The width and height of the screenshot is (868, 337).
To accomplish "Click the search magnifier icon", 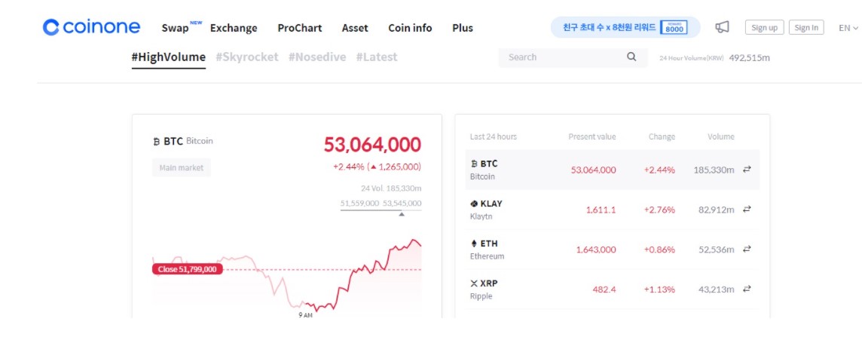I will coord(631,57).
